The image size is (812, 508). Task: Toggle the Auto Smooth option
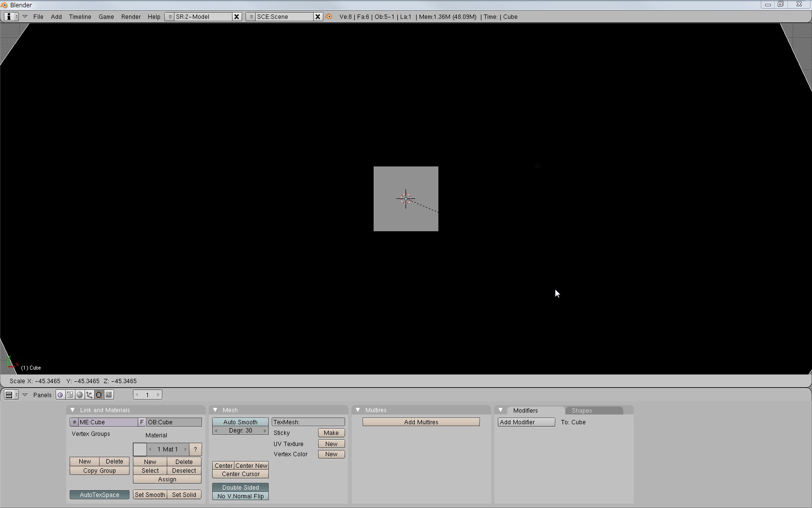click(240, 422)
